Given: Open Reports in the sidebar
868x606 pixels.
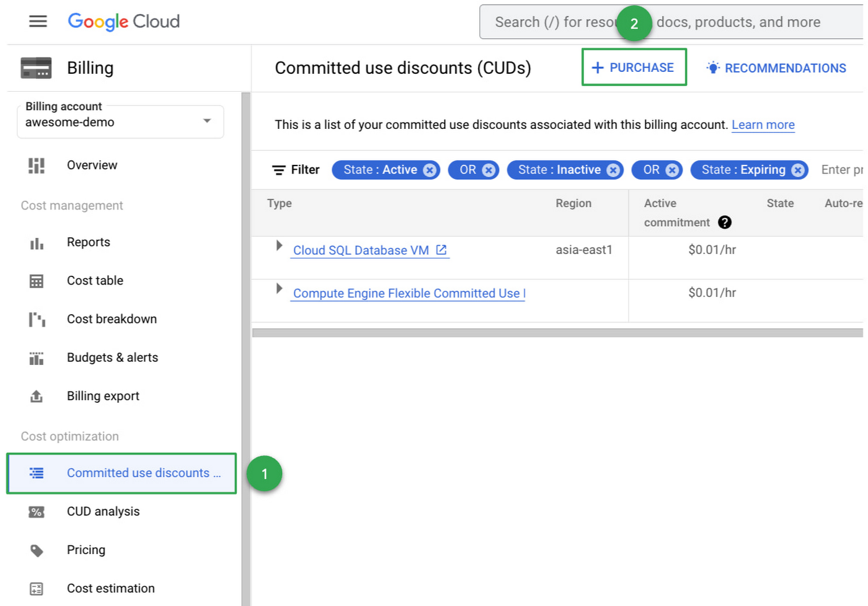Looking at the screenshot, I should 89,242.
